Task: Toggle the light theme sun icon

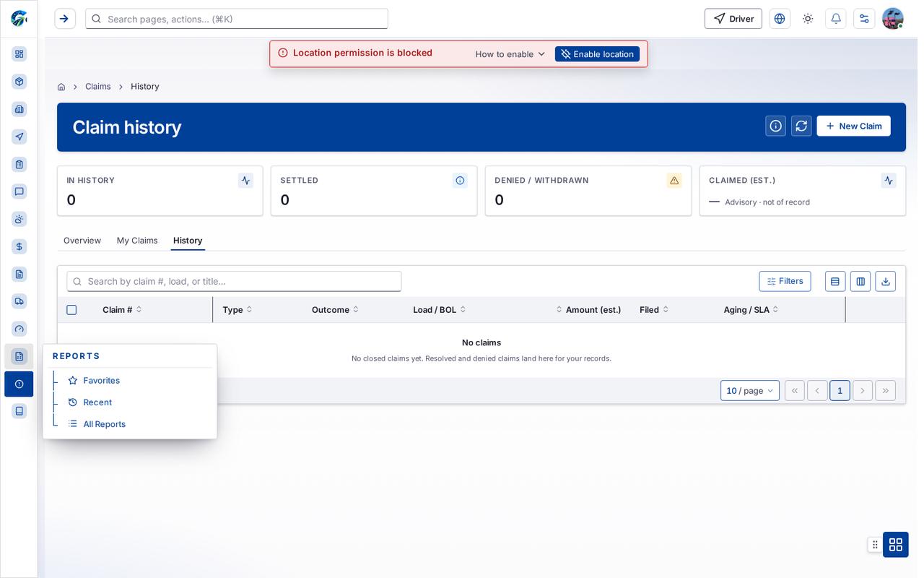Action: click(808, 19)
